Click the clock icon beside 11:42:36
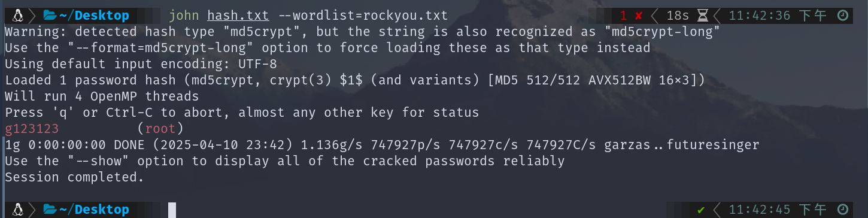Viewport: 868px width, 218px height. tap(842, 16)
